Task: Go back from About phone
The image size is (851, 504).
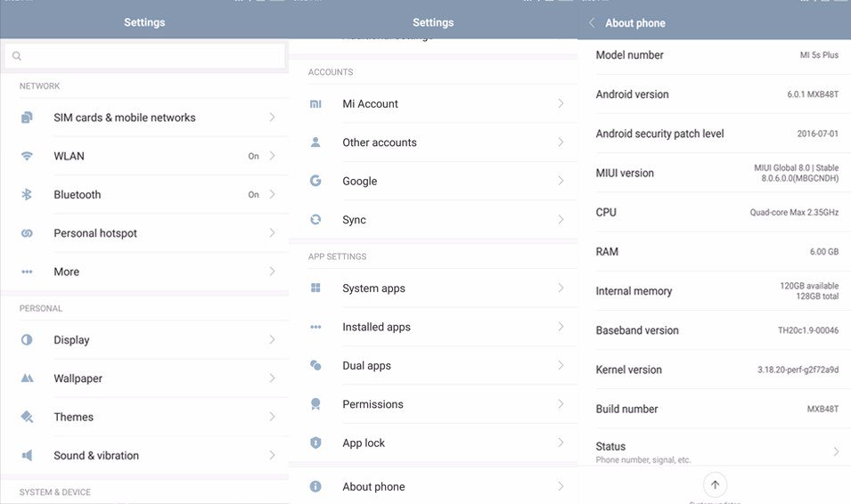Action: click(592, 23)
